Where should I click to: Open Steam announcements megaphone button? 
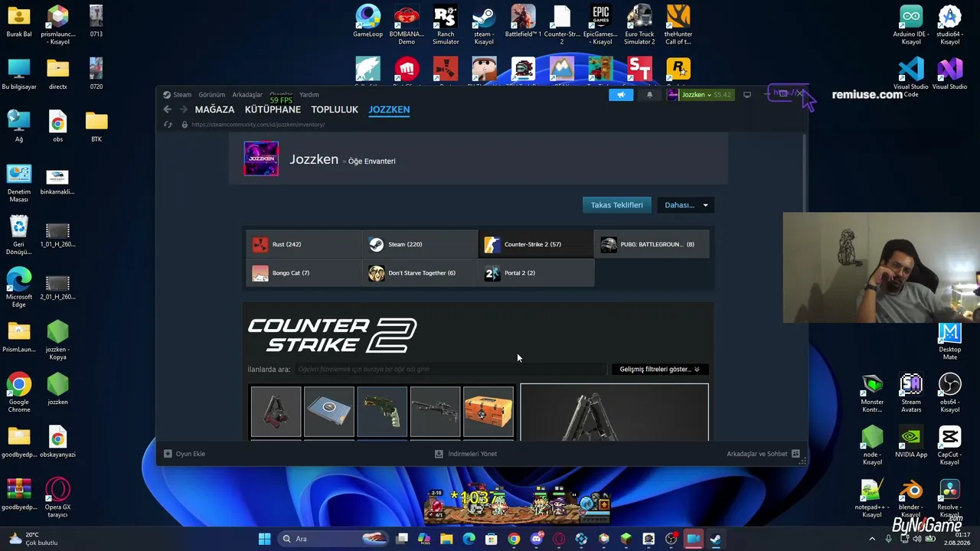click(x=621, y=95)
